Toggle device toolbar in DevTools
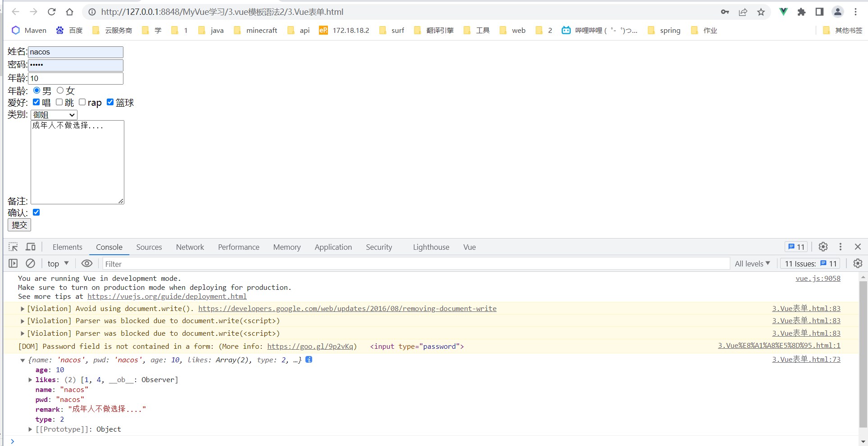Viewport: 868px width, 446px height. pos(31,247)
